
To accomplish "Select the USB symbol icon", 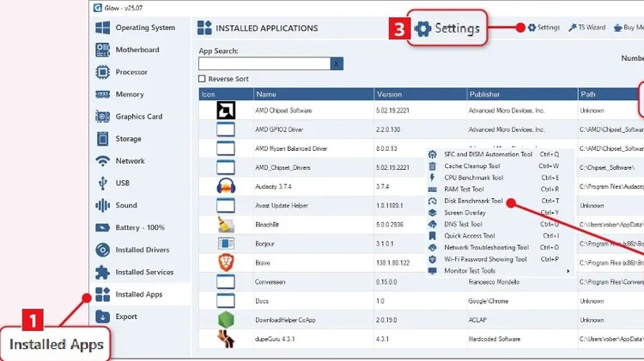I will click(x=102, y=183).
